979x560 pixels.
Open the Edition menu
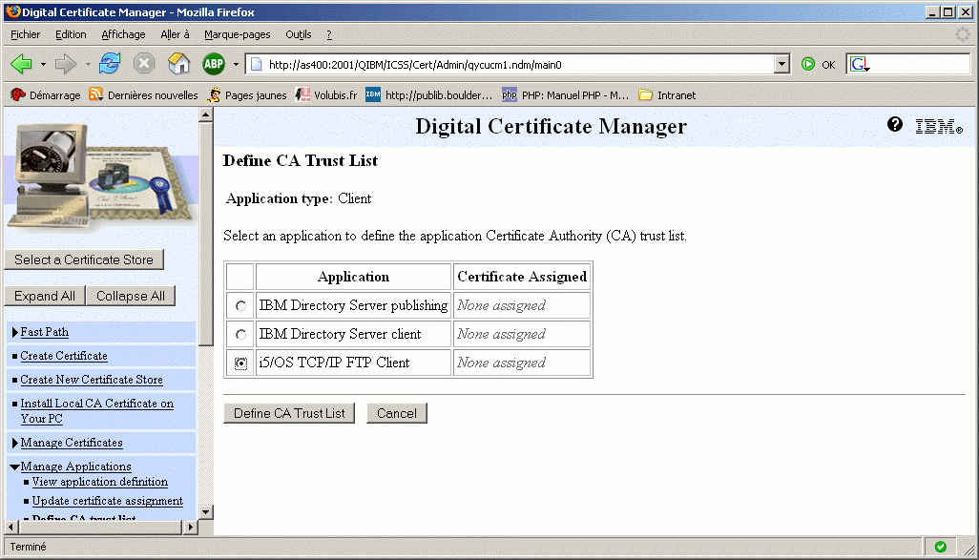[x=71, y=34]
